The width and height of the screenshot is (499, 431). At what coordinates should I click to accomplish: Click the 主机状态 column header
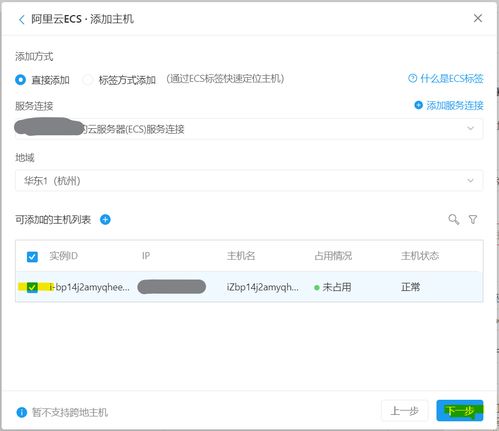coord(420,256)
